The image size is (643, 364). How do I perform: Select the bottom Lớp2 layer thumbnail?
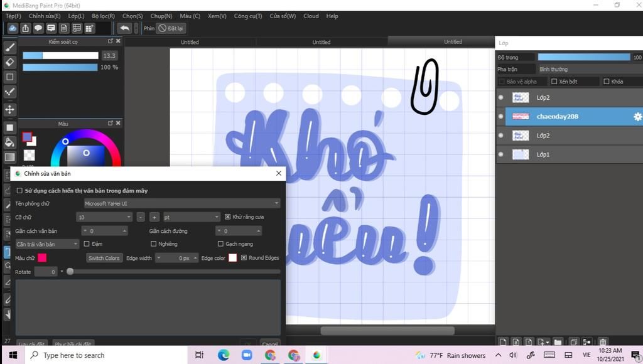coord(521,136)
